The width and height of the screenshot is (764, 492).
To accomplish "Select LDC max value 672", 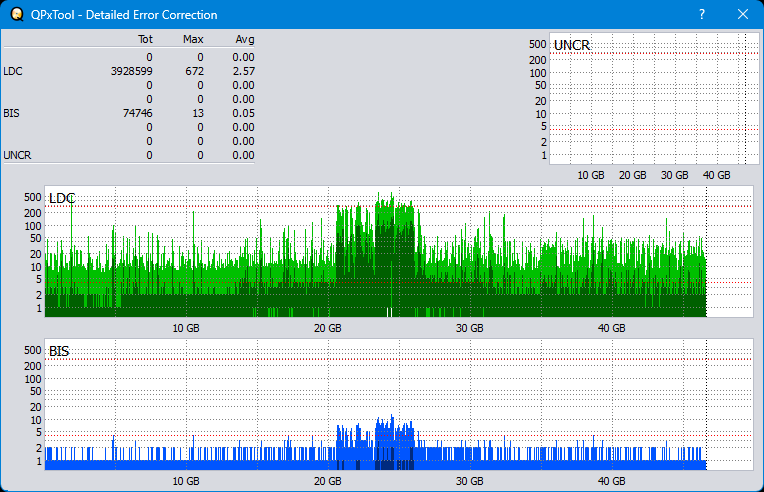I will click(x=194, y=71).
